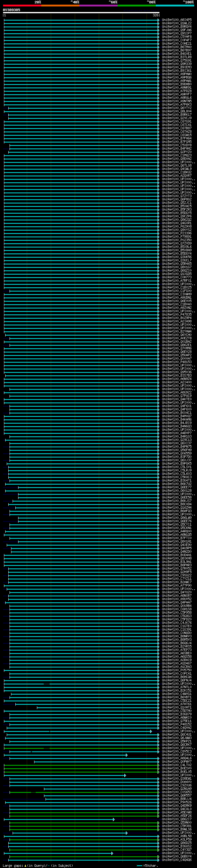197x868 pixels.
Task: Select hit label UniRef100_Q75G91
Action: click(x=177, y=60)
